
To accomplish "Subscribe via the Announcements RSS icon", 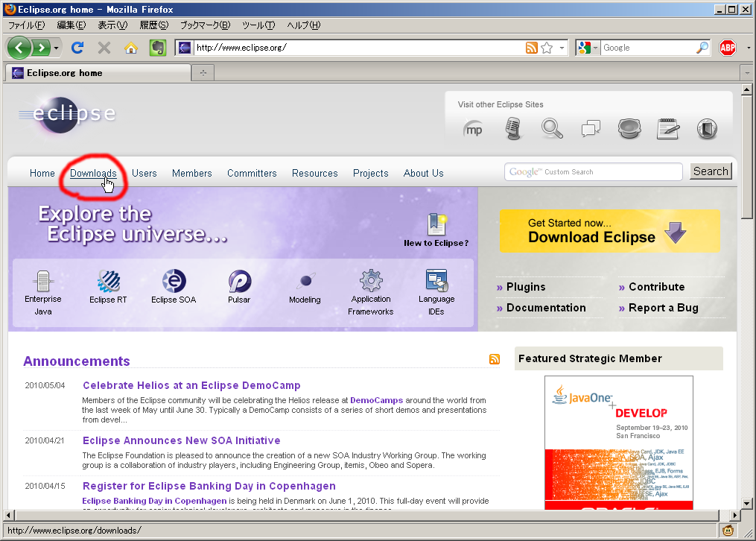I will point(495,358).
